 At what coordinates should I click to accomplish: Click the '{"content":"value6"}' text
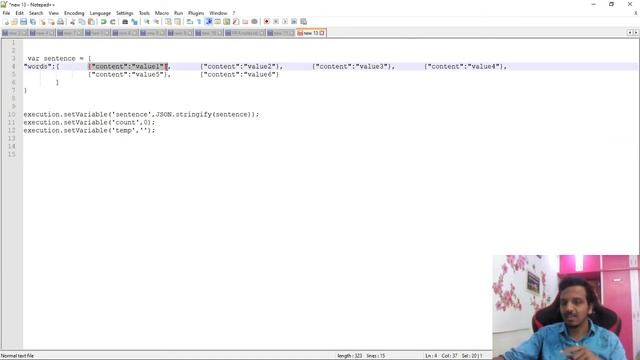(x=240, y=74)
